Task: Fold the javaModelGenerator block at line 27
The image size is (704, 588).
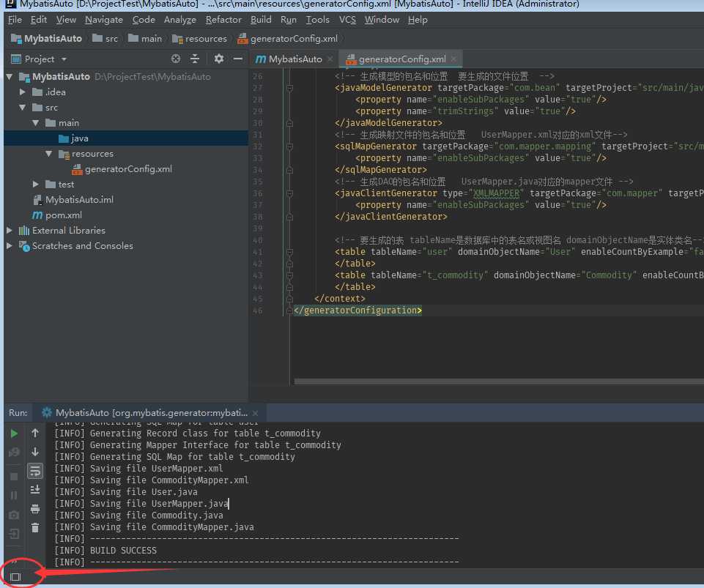Action: click(289, 88)
